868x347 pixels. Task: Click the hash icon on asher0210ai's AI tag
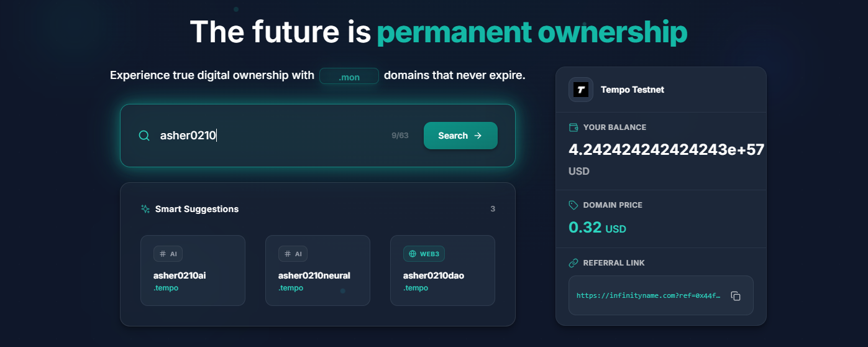click(163, 254)
